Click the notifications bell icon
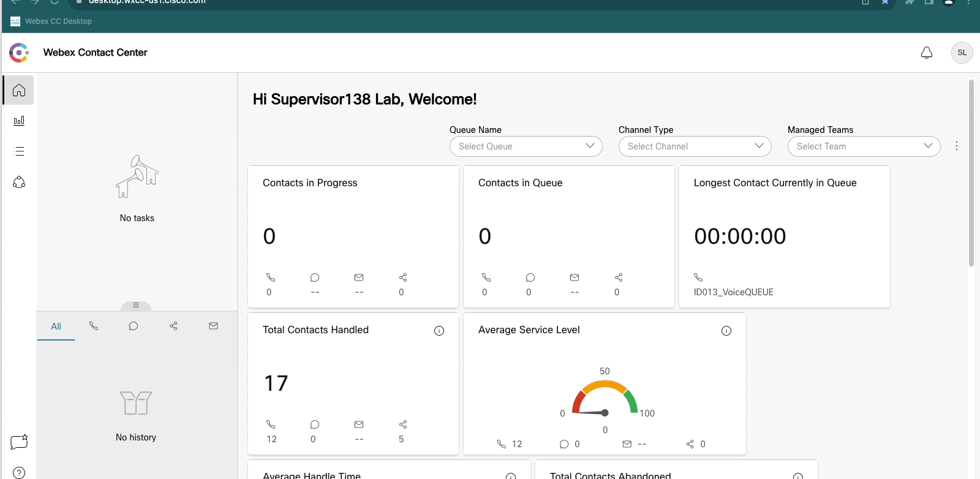The height and width of the screenshot is (479, 980). coord(927,53)
